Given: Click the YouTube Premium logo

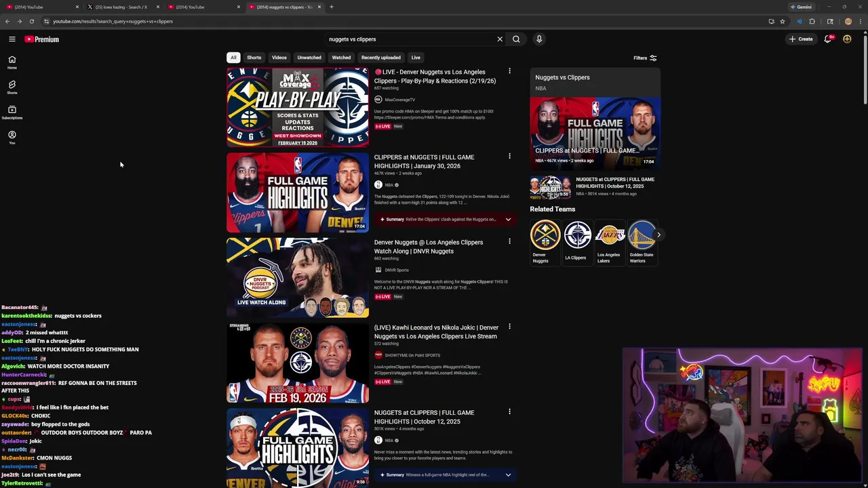Looking at the screenshot, I should [x=42, y=39].
